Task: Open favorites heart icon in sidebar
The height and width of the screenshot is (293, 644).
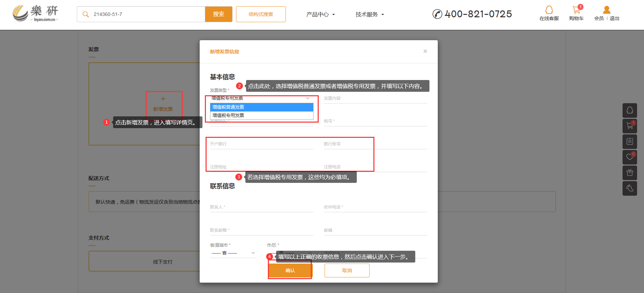Action: point(629,157)
